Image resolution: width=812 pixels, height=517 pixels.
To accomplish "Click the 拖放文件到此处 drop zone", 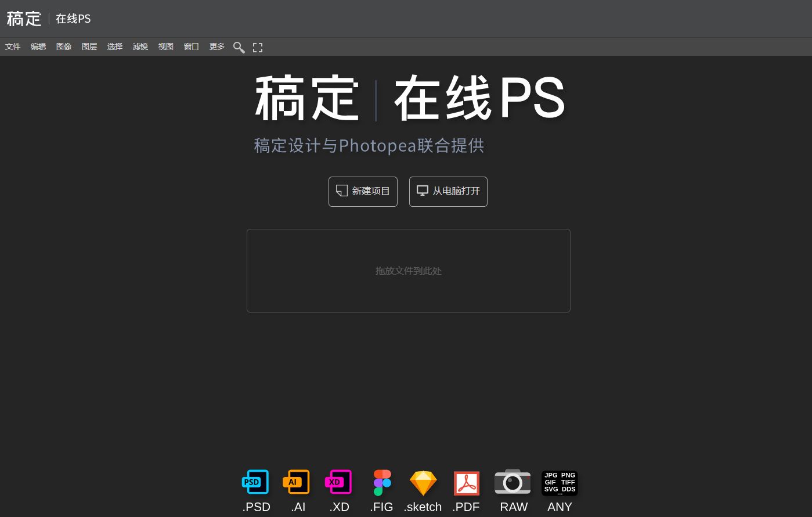I will [409, 271].
